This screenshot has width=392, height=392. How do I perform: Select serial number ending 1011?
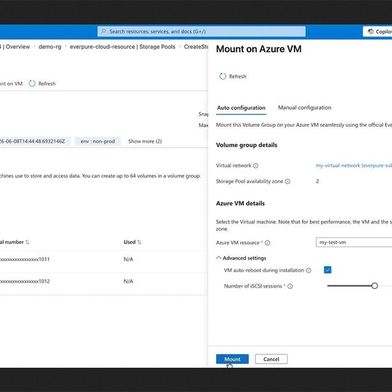(25, 259)
